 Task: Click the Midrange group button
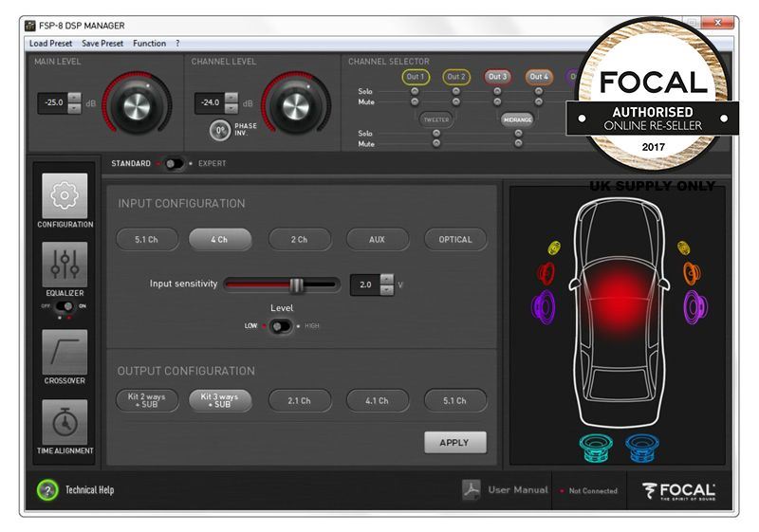[517, 119]
